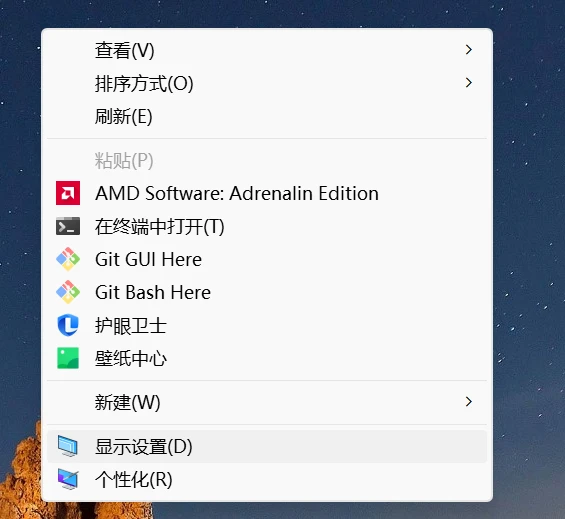
Task: Choose 查看(V) menu entry
Action: (x=267, y=50)
